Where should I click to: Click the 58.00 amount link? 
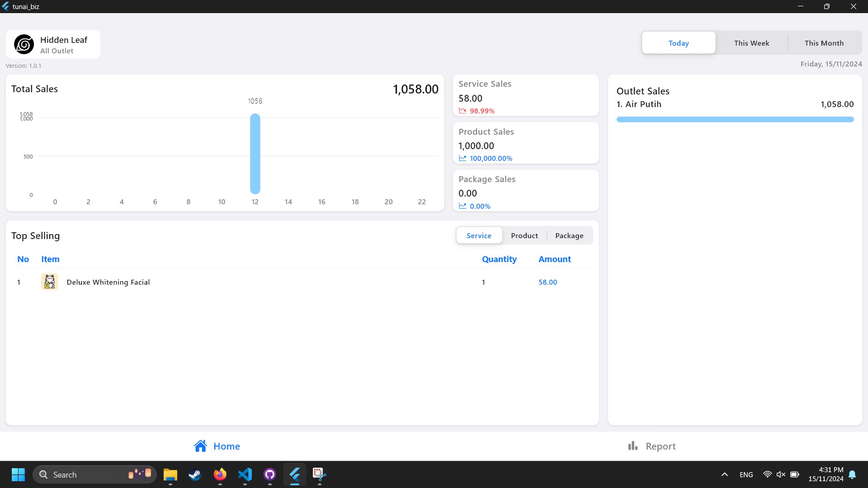547,282
